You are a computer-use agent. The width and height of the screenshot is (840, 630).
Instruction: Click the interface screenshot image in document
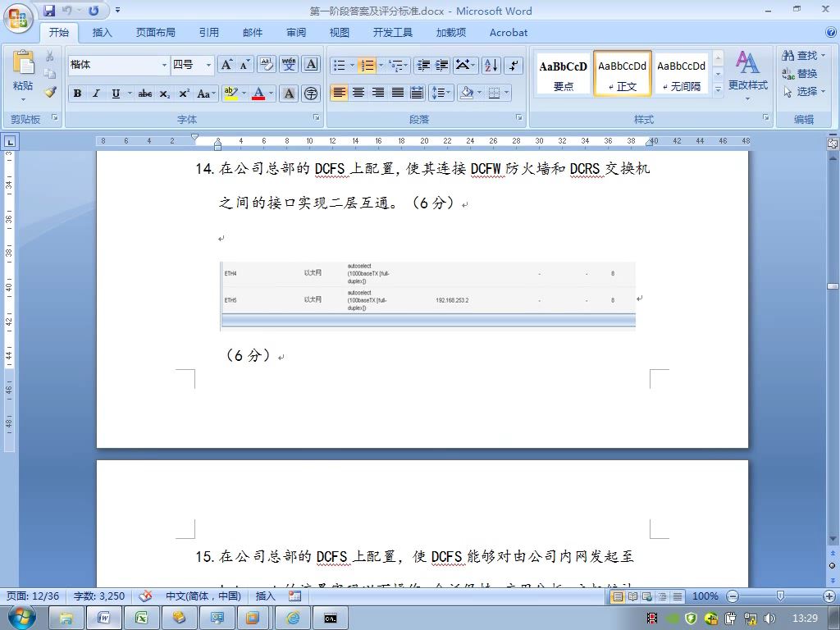[x=428, y=296]
